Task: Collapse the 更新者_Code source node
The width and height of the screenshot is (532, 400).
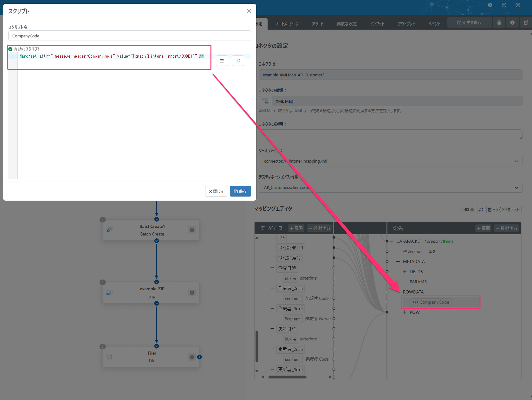Action: pyautogui.click(x=272, y=349)
